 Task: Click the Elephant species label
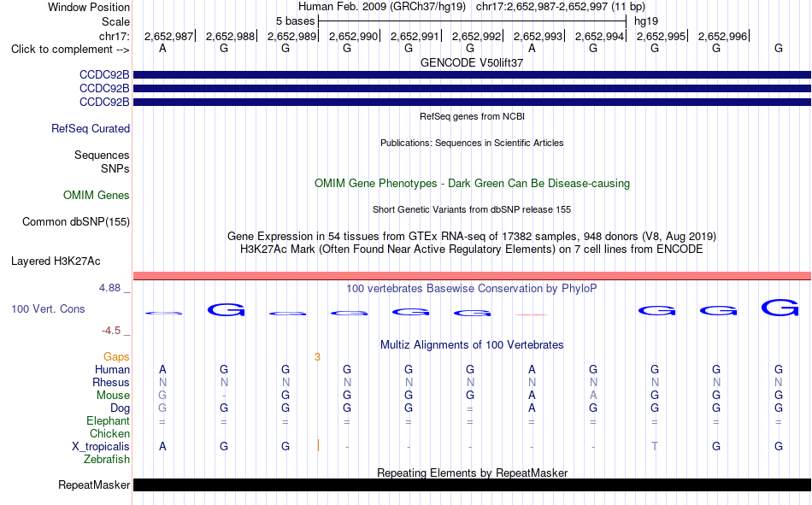click(x=108, y=421)
